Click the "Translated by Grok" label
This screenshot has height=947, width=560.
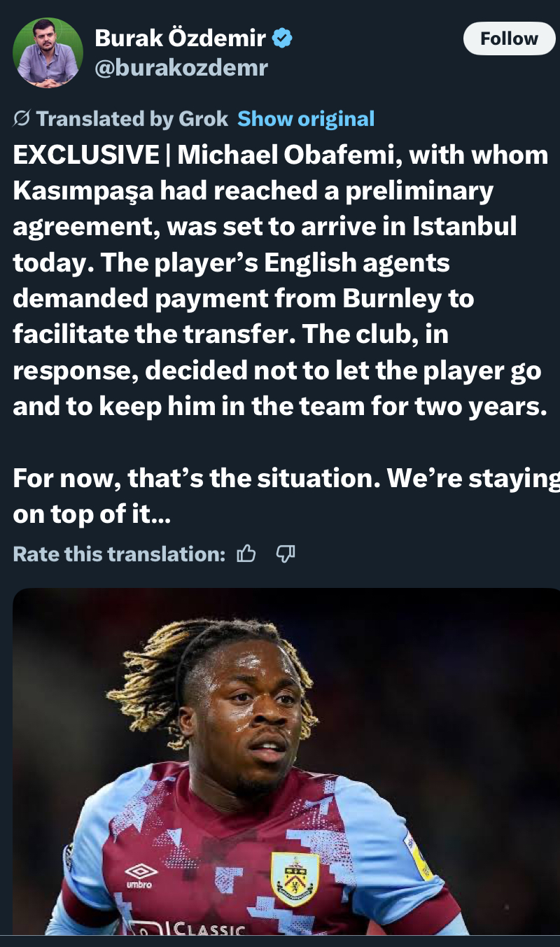click(x=132, y=119)
